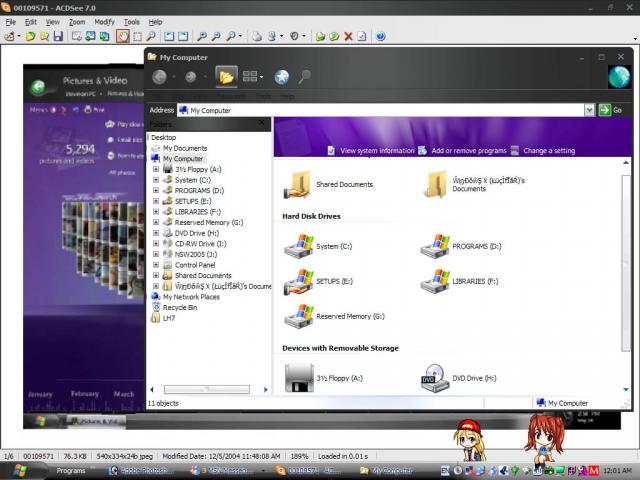
Task: Select the dotted-rectangle Select tool in ACDSee
Action: click(138, 36)
